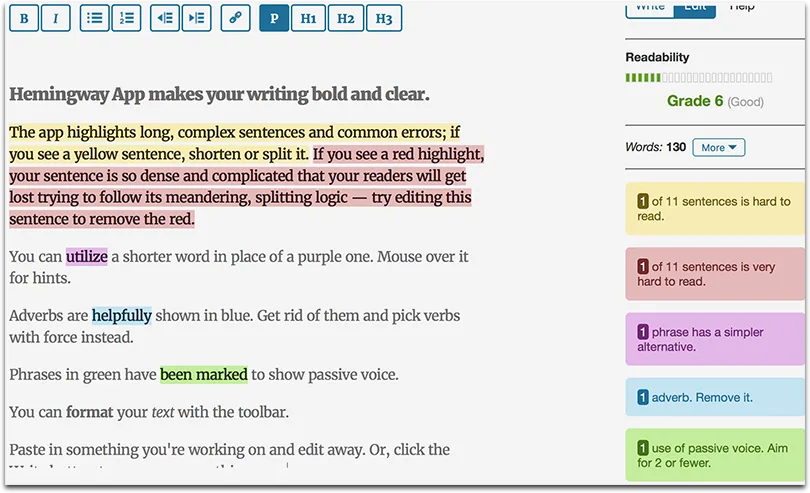Apply Heading 2 style
Viewport: 810px width, 493px height.
click(346, 18)
